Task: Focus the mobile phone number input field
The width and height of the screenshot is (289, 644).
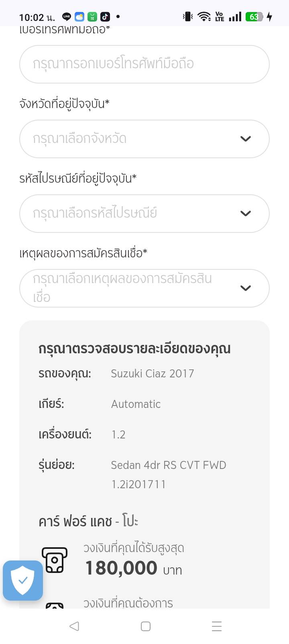Action: [144, 64]
